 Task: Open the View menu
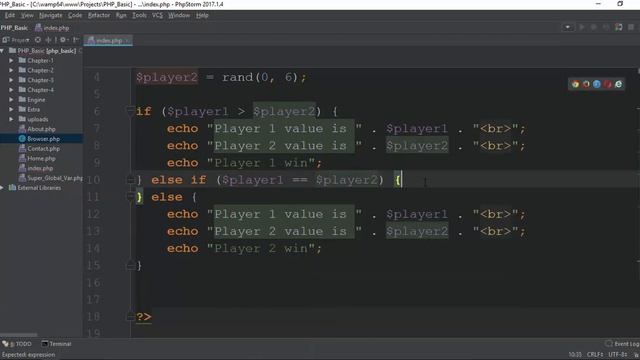coord(27,15)
